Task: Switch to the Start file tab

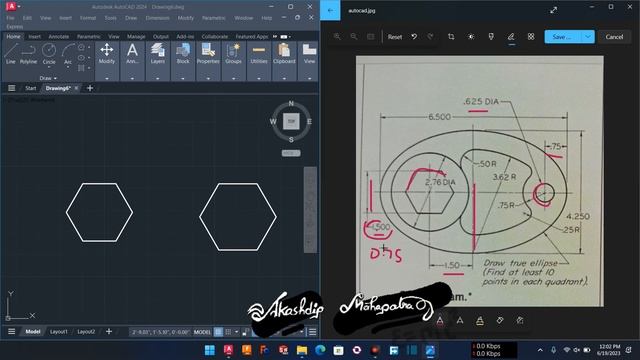Action: [x=31, y=88]
